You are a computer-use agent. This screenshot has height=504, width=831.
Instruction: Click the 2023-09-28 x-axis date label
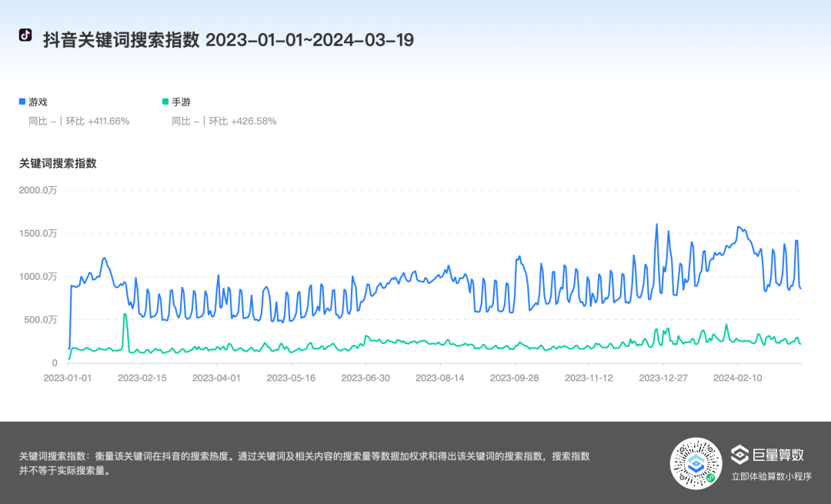[x=514, y=378]
